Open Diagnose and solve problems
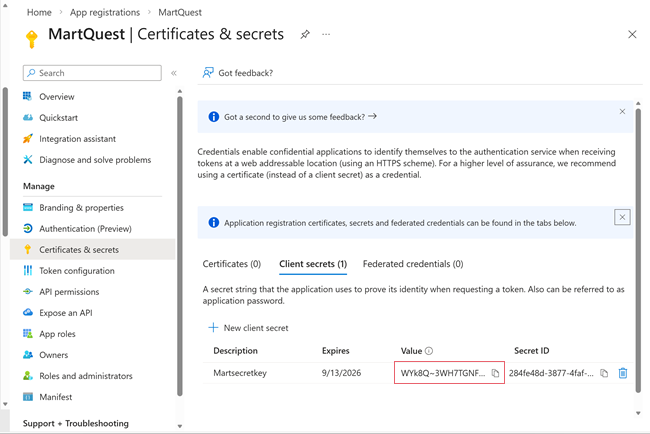The height and width of the screenshot is (434, 650). pyautogui.click(x=95, y=160)
